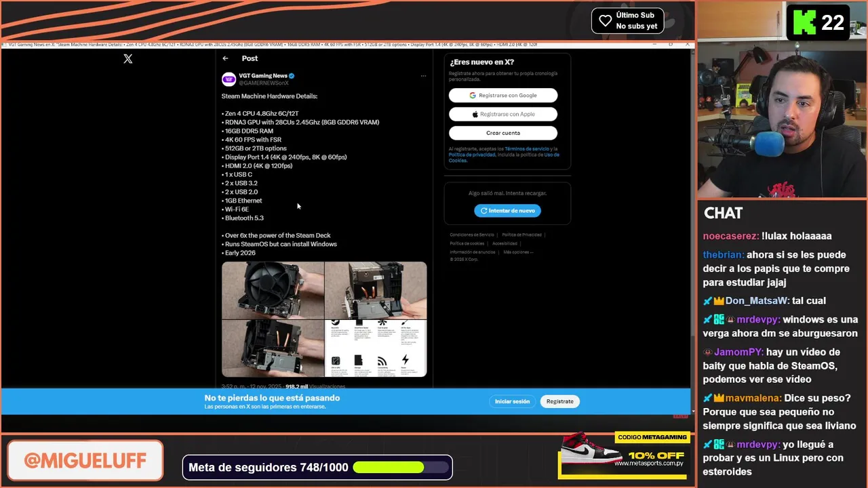Open the Política de Privacidad footer link
The height and width of the screenshot is (488, 868).
(x=521, y=235)
